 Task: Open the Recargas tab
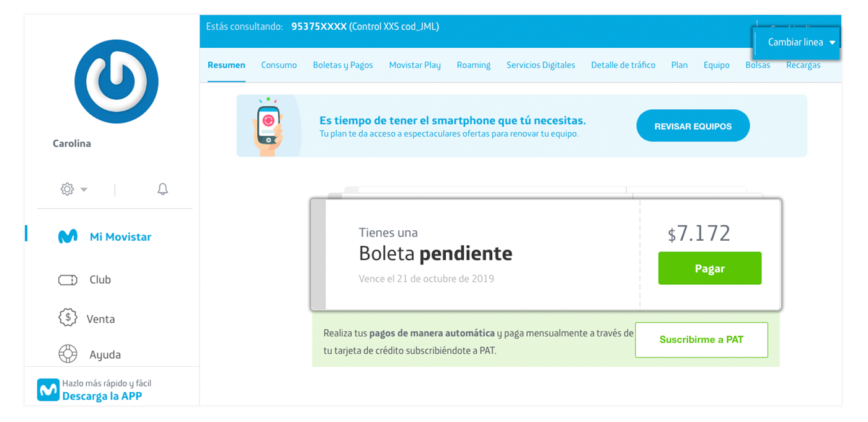[804, 65]
